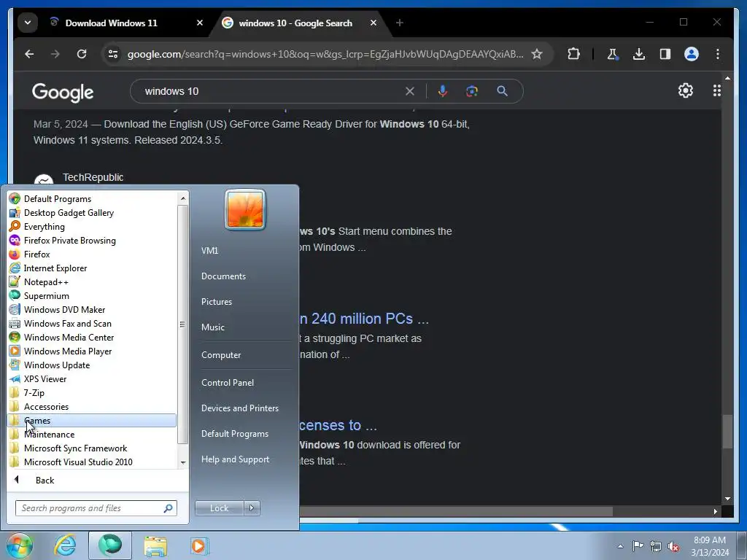Open the three-dot browser menu
Image resolution: width=747 pixels, height=560 pixels.
(x=718, y=54)
